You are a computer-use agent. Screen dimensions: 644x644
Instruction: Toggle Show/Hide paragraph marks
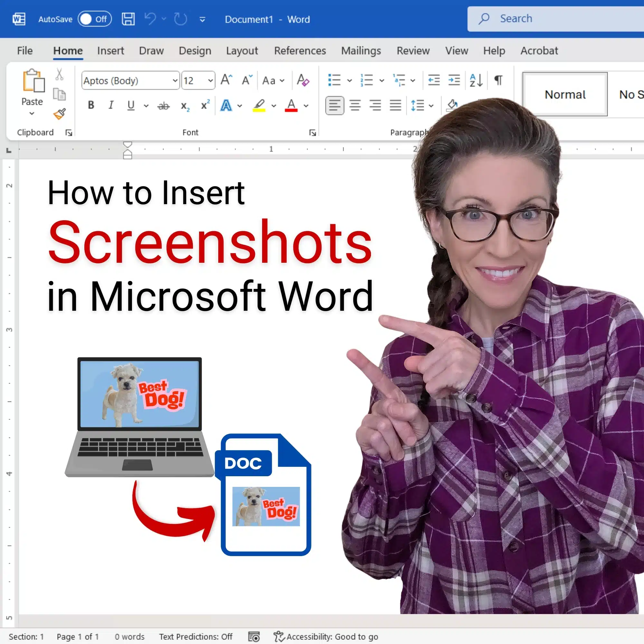click(498, 80)
